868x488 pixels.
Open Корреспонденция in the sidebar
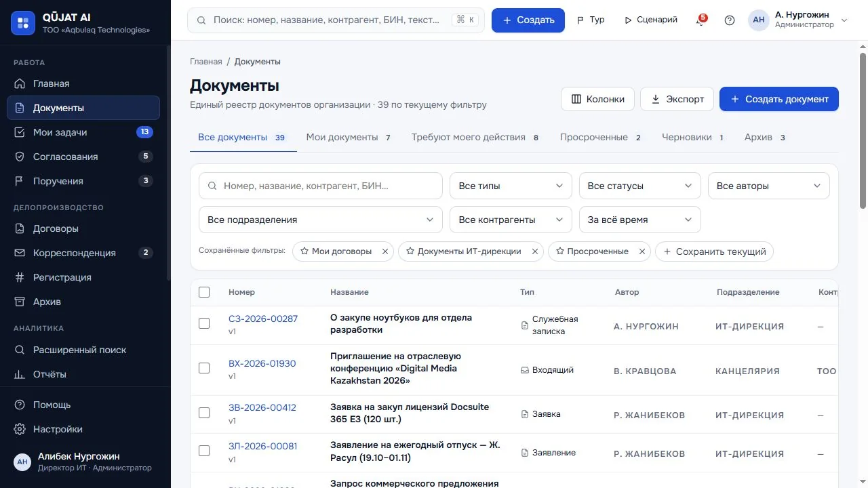pos(83,253)
